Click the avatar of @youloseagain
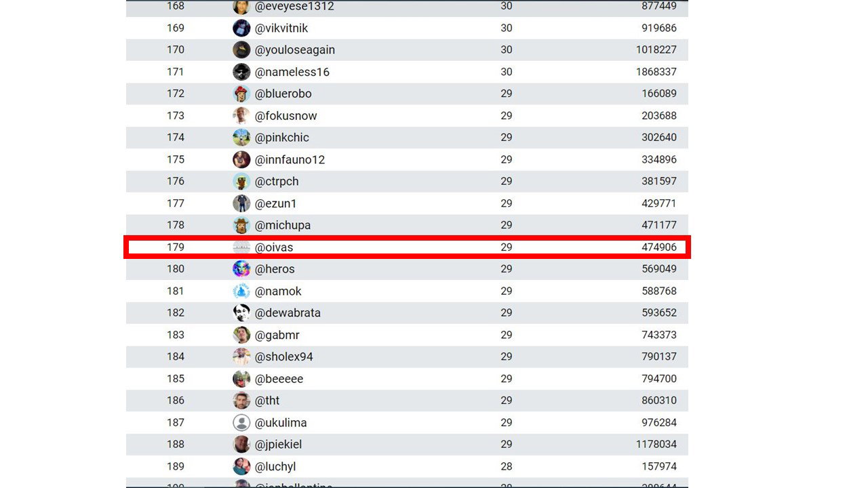 tap(241, 49)
